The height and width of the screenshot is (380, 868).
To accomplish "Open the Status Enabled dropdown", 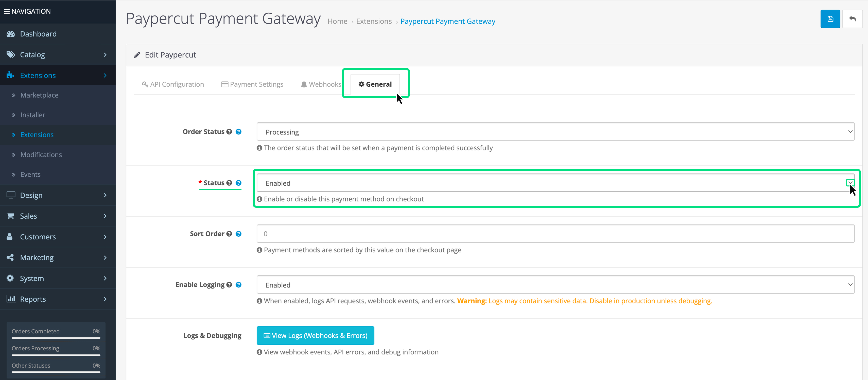I will (x=555, y=183).
